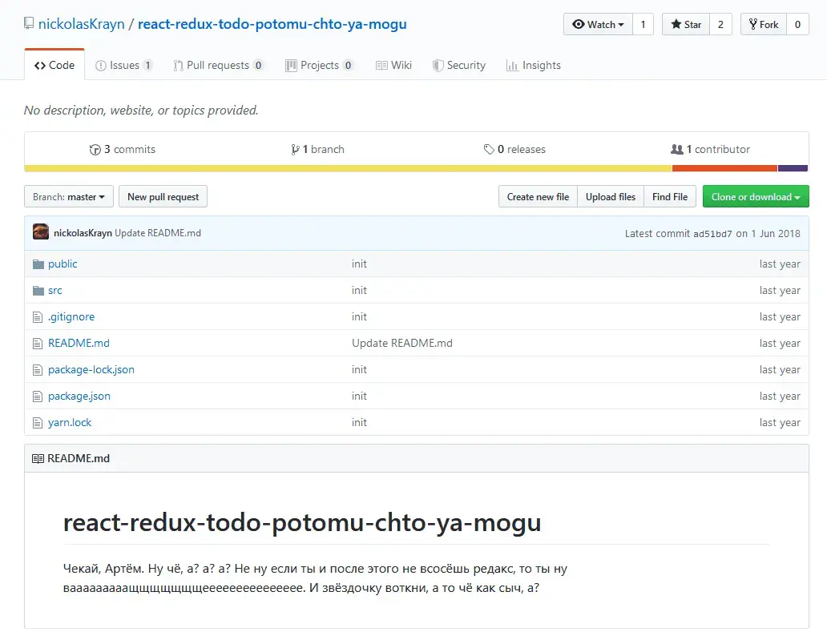Star this repository

click(x=686, y=24)
